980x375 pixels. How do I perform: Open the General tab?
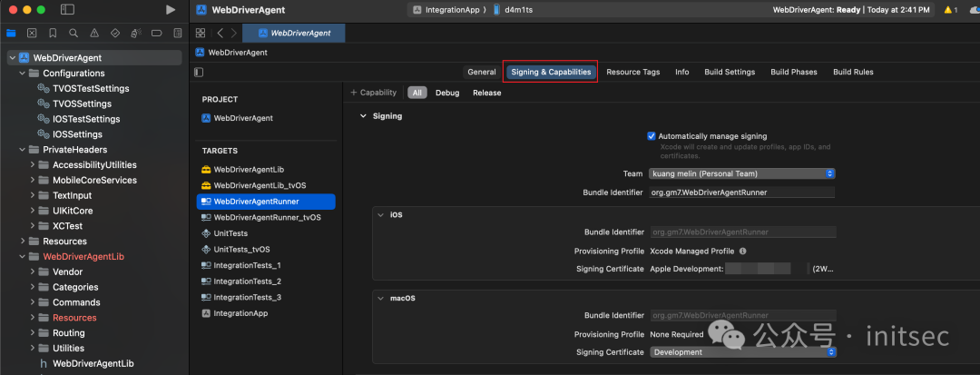tap(482, 72)
